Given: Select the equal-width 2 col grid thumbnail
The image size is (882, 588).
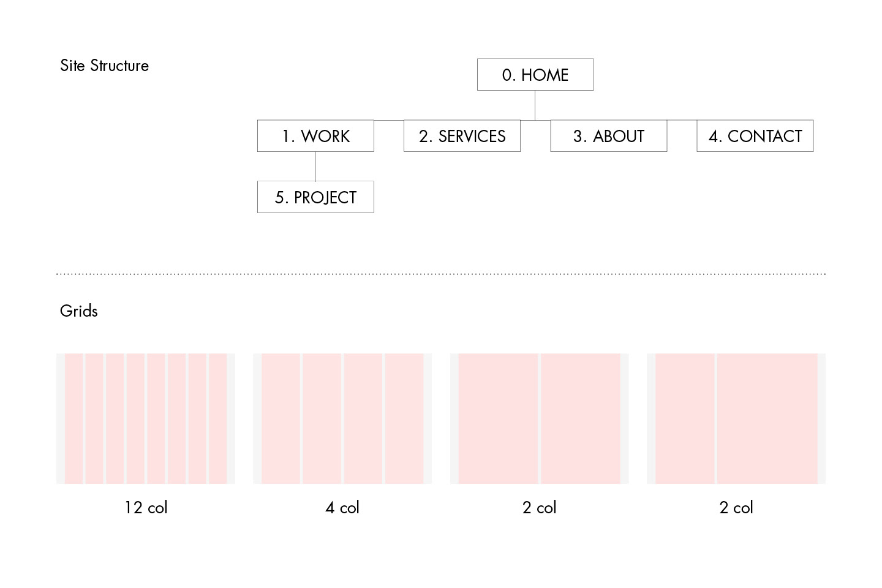Looking at the screenshot, I should [540, 418].
